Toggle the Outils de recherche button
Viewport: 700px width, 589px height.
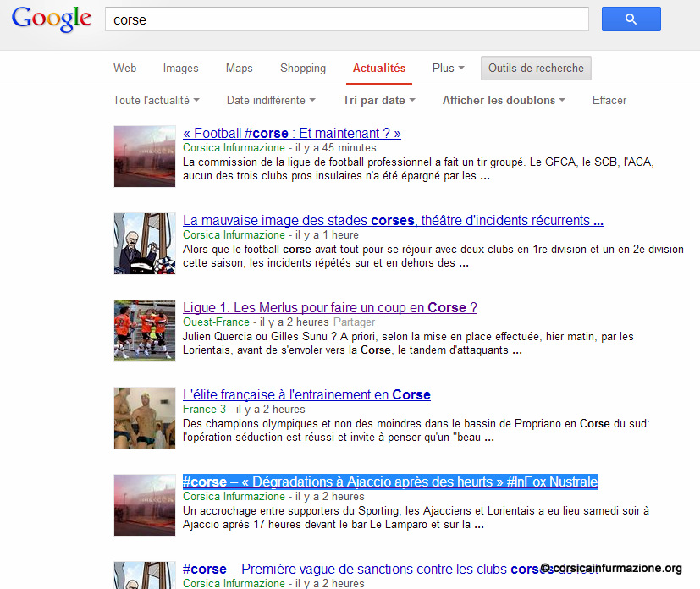coord(536,68)
